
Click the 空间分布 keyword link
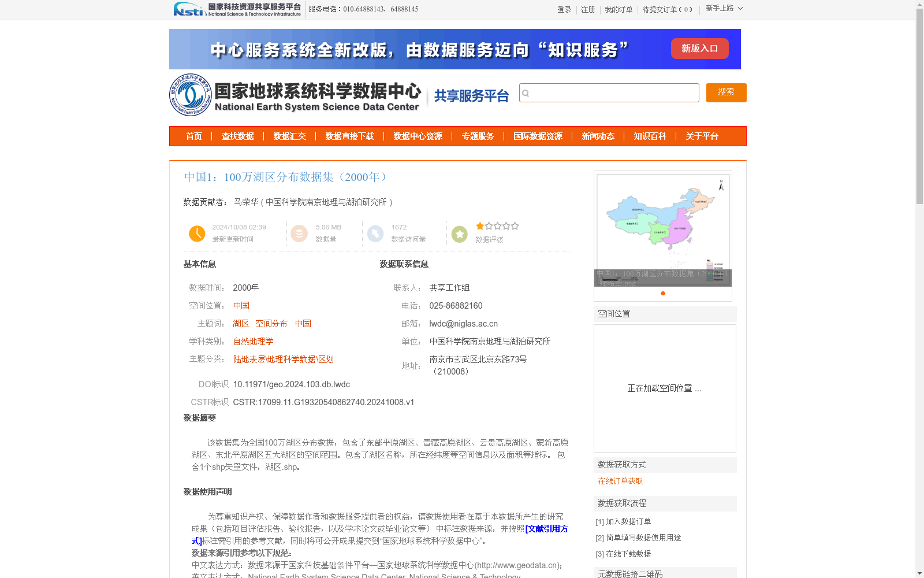click(271, 324)
